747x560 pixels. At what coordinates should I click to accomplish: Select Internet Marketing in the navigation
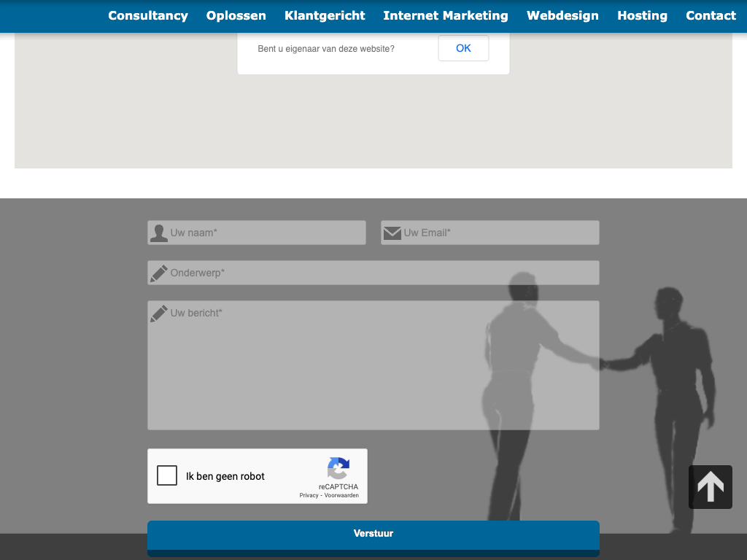pos(446,15)
